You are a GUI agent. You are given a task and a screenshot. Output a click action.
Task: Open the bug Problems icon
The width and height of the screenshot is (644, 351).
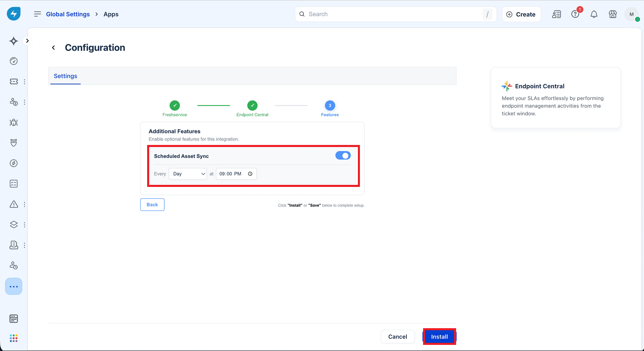point(13,122)
